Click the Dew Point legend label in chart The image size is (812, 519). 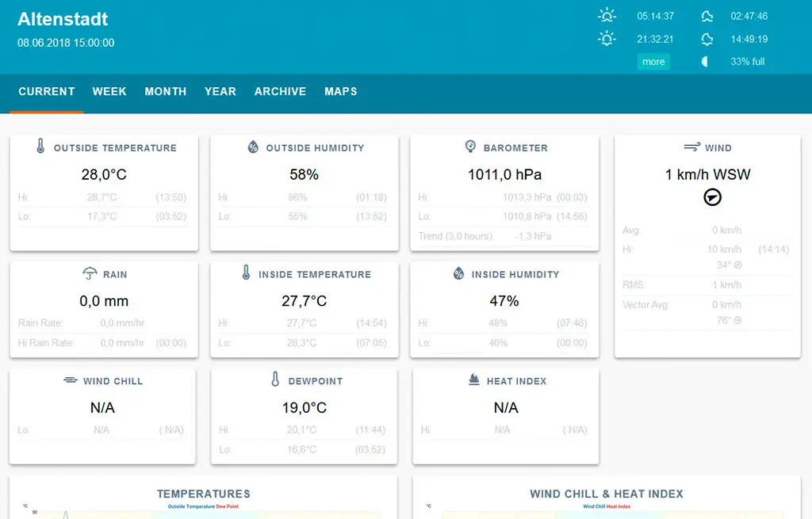pyautogui.click(x=228, y=506)
